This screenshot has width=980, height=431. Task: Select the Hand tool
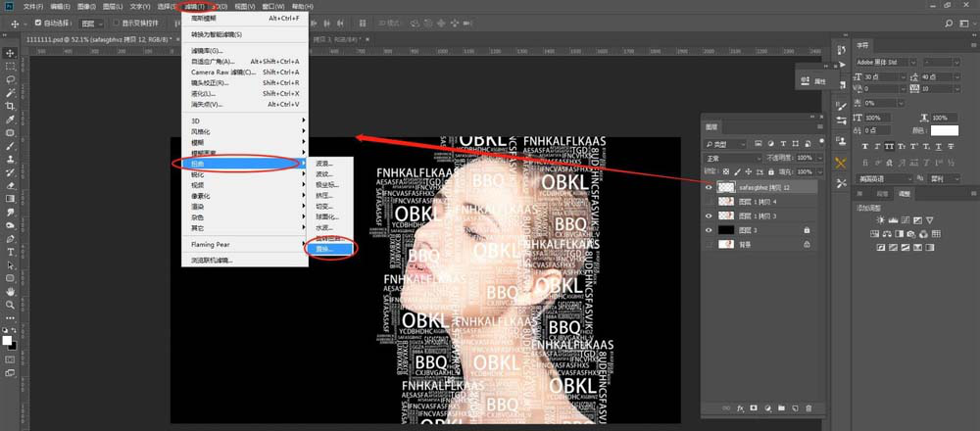pyautogui.click(x=10, y=291)
